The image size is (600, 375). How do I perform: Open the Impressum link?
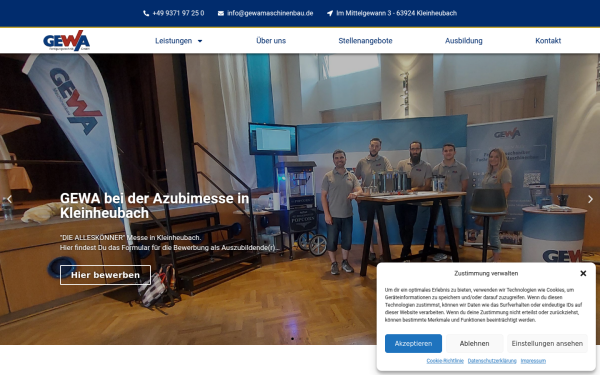533,361
